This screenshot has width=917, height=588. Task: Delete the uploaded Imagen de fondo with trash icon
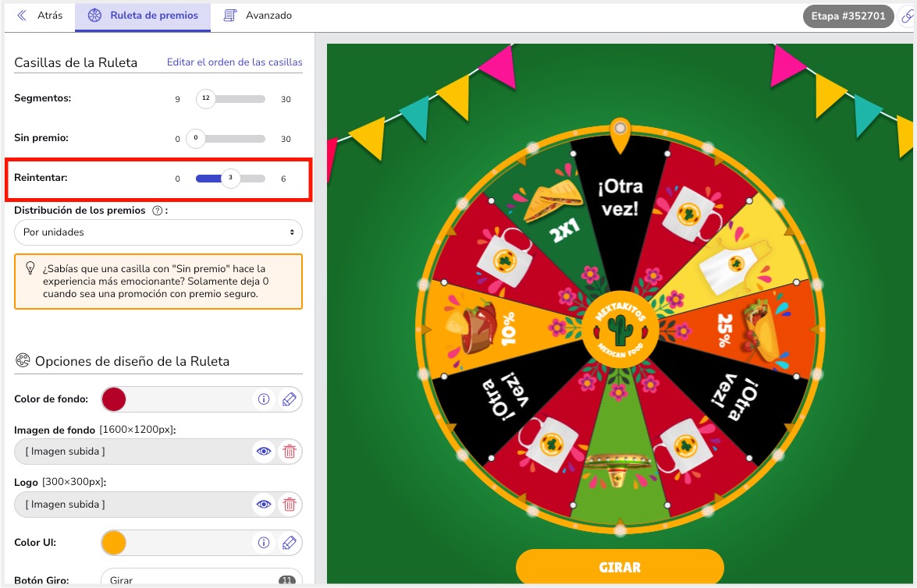[290, 452]
